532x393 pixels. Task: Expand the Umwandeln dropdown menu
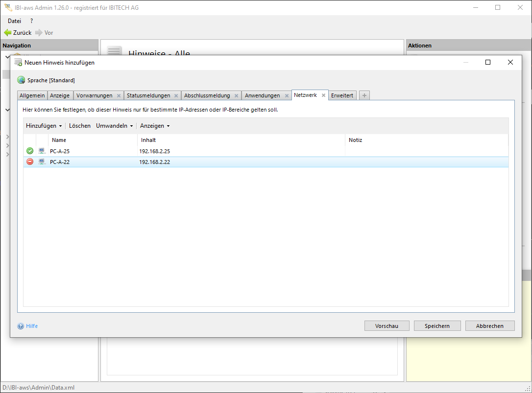114,126
